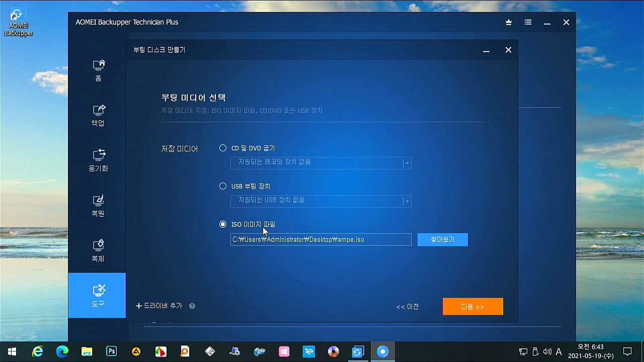Screen dimensions: 644x362
Task: Open the 동기화 (Sync) sidebar section
Action: pos(98,161)
